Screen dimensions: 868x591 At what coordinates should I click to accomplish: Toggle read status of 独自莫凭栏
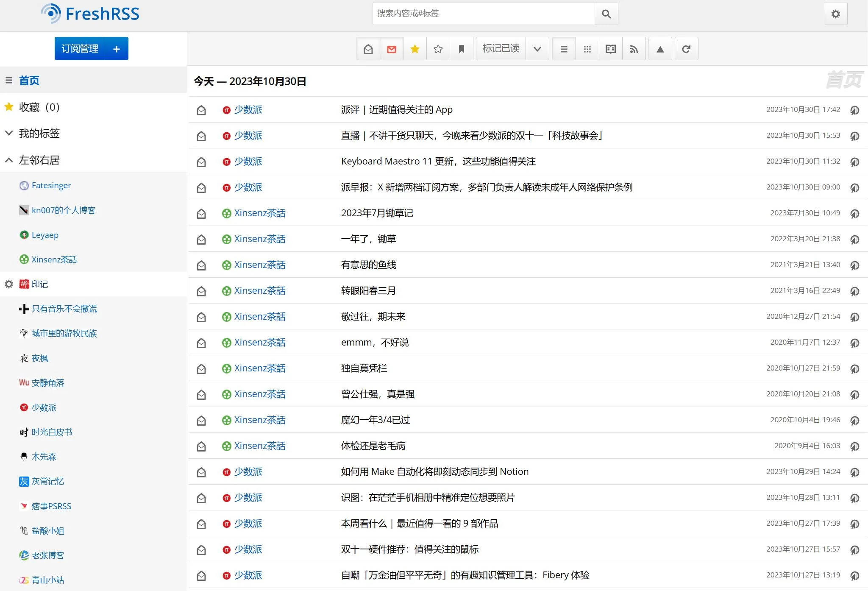pyautogui.click(x=201, y=369)
